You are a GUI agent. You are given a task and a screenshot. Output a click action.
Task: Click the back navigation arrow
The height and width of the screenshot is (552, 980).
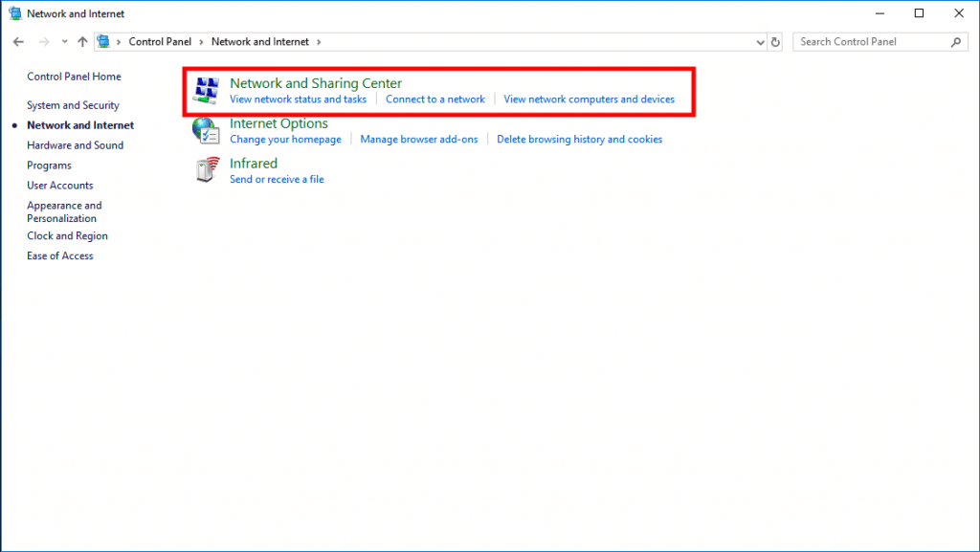(x=17, y=41)
